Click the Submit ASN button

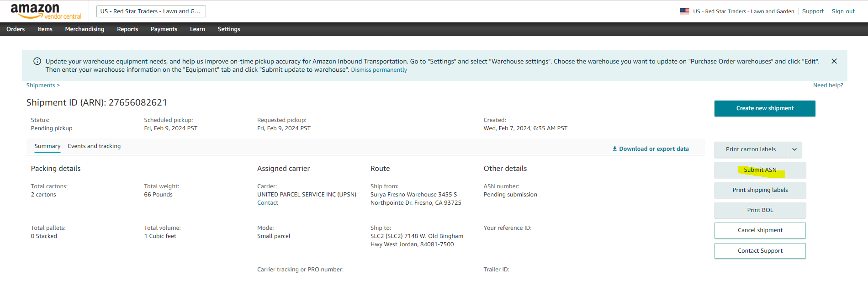pos(760,170)
